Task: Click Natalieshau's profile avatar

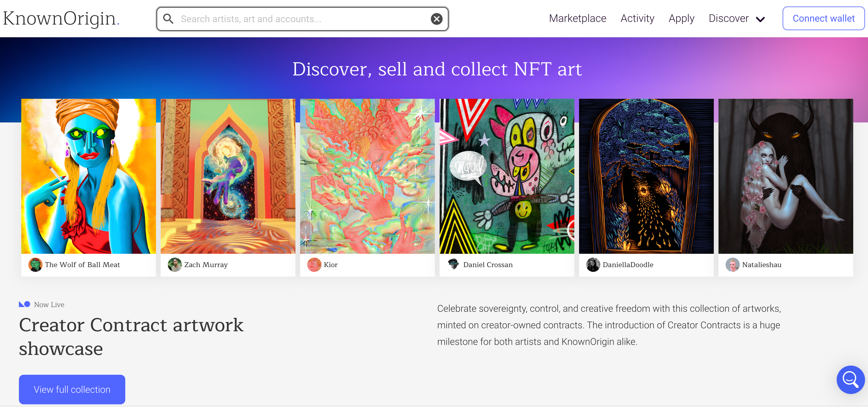Action: (733, 265)
